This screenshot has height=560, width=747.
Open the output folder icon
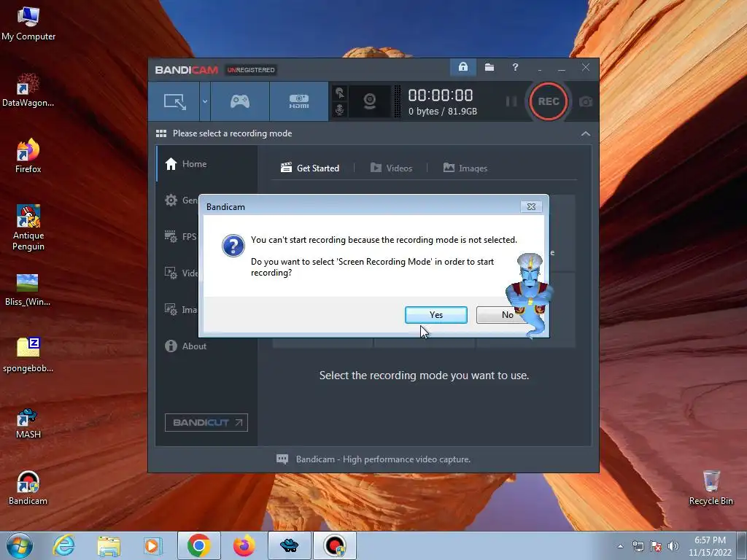coord(489,67)
